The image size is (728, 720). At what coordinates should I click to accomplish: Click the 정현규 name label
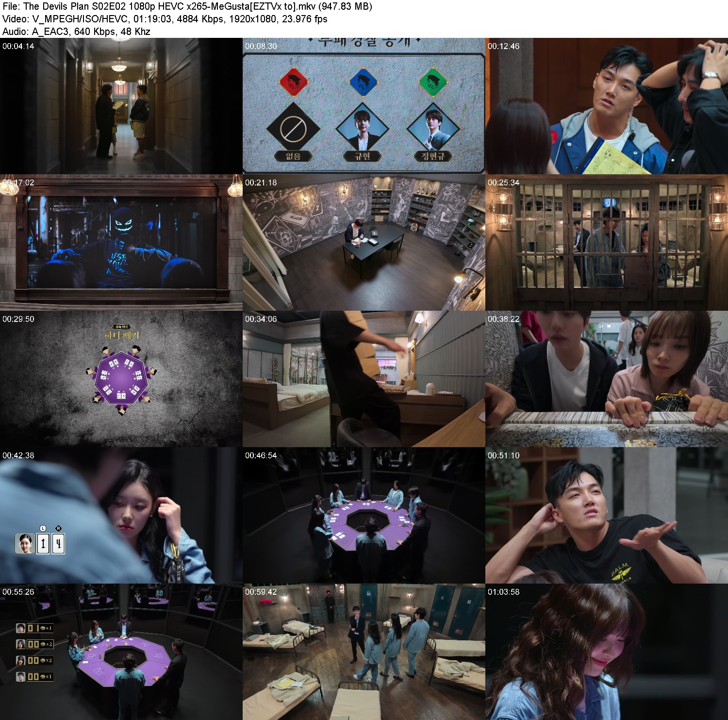(432, 156)
